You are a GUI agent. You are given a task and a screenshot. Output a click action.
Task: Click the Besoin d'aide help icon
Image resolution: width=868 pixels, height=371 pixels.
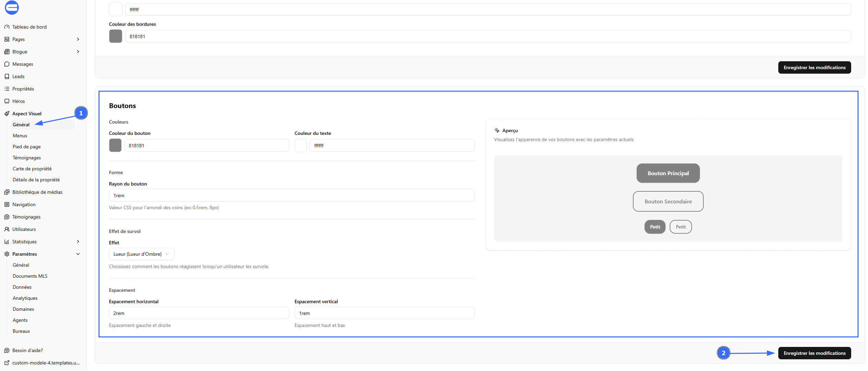(7, 350)
